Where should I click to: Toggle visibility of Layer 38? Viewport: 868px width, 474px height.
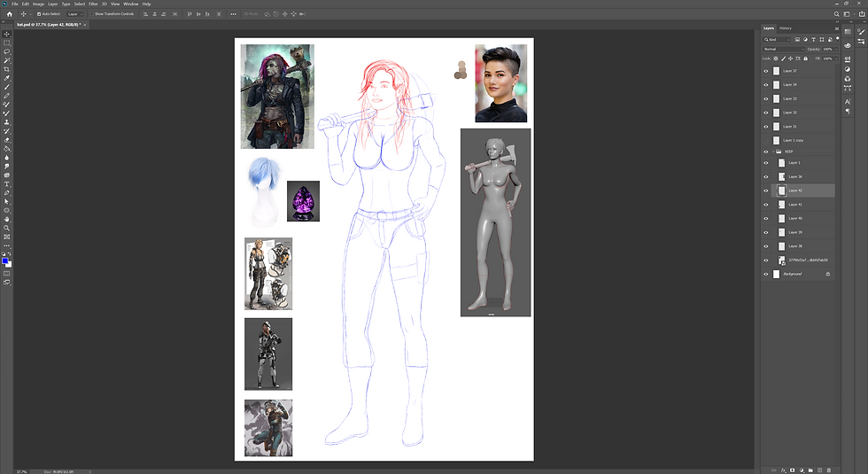(766, 246)
